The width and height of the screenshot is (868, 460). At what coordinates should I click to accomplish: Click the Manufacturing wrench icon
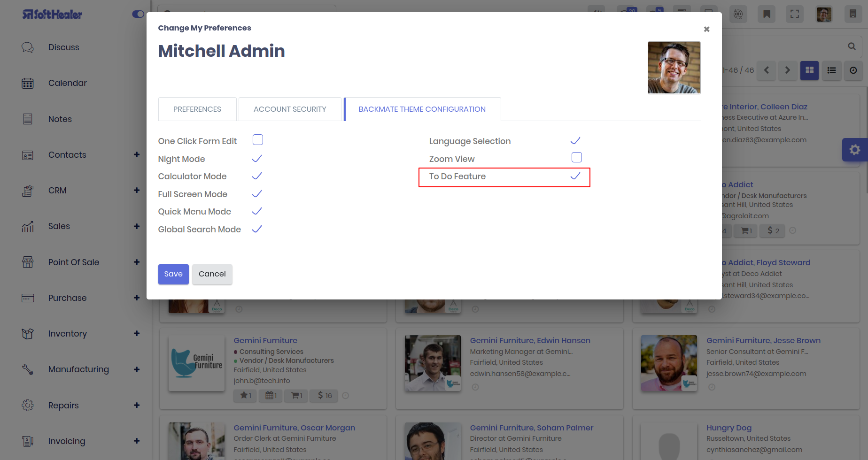(x=28, y=369)
